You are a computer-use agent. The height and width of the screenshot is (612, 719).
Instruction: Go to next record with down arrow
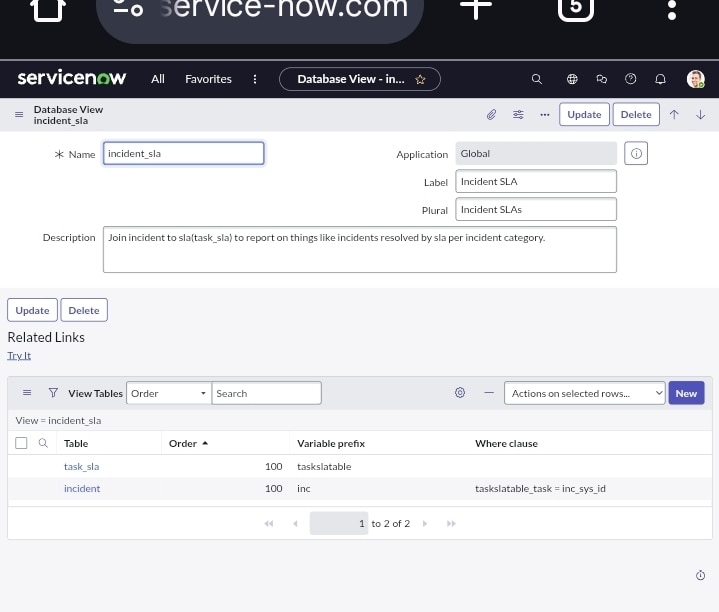point(700,114)
